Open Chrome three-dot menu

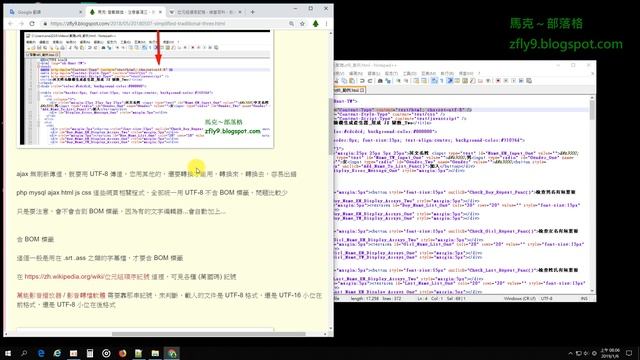tap(327, 24)
